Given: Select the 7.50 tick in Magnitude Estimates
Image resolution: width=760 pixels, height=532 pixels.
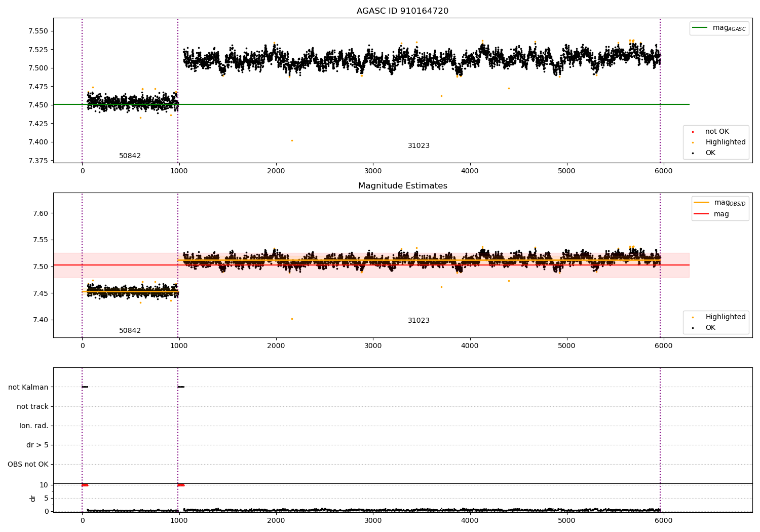Looking at the screenshot, I should tap(40, 267).
